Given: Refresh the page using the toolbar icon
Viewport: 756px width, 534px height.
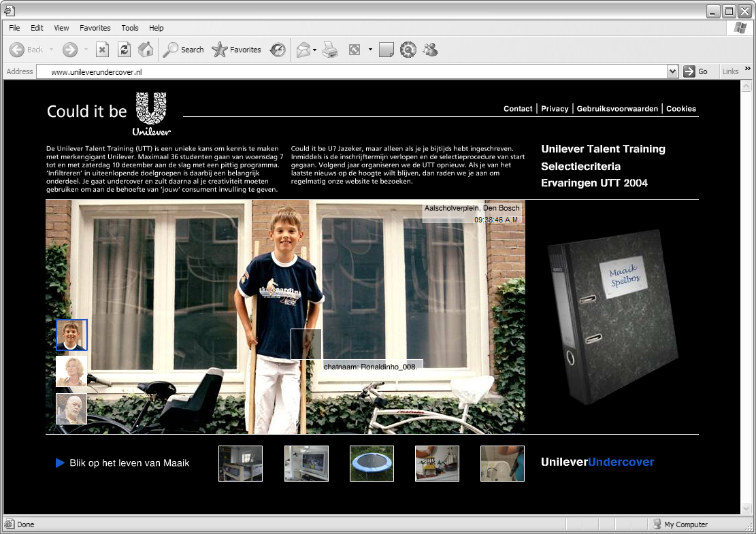Looking at the screenshot, I should [125, 50].
